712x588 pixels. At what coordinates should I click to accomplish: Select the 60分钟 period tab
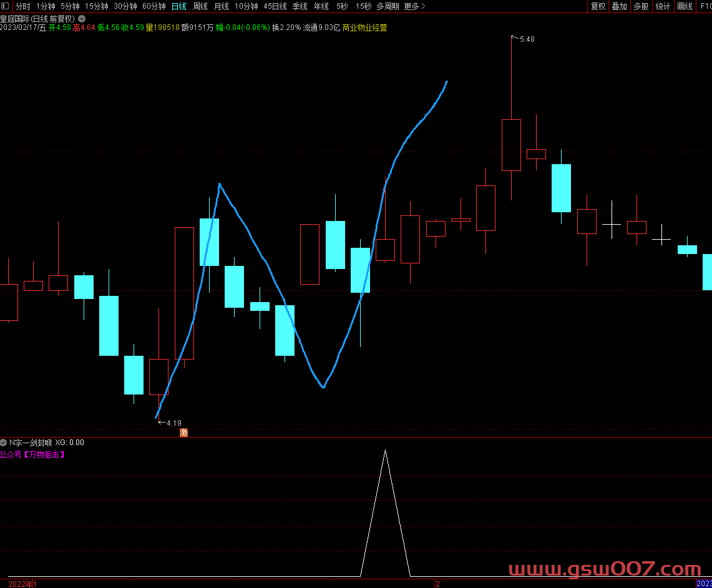pyautogui.click(x=154, y=6)
